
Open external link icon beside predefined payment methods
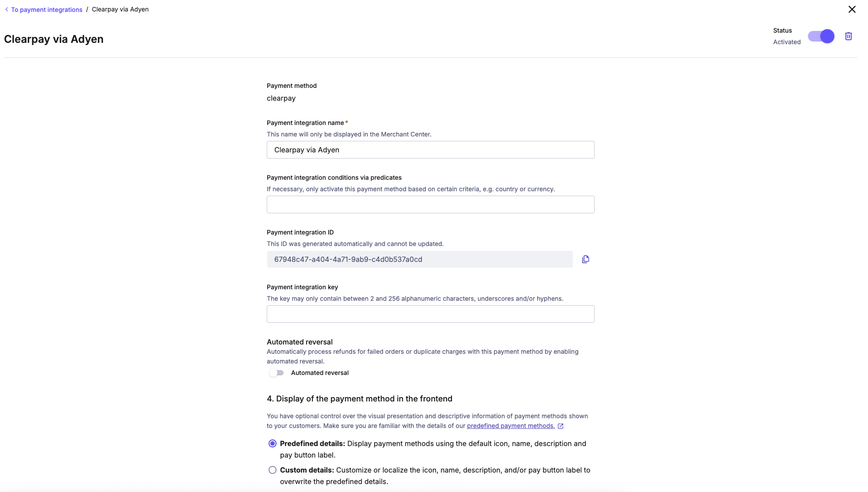point(561,426)
